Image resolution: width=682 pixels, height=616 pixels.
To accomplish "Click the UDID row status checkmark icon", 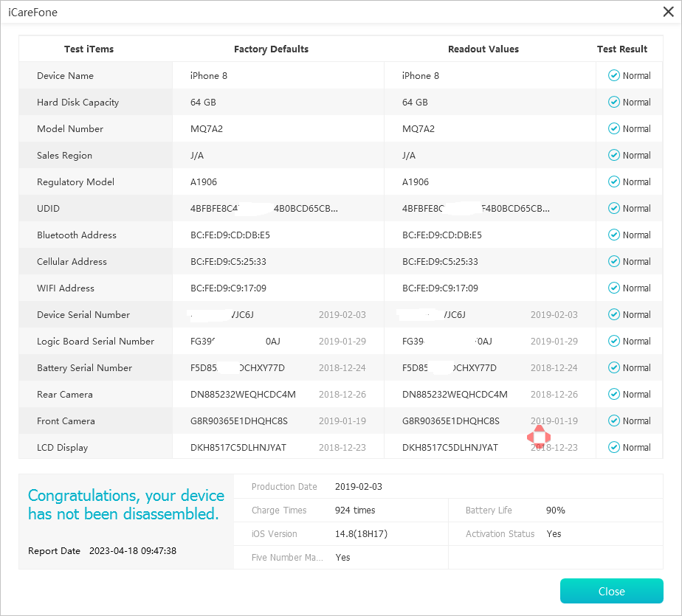I will 613,208.
